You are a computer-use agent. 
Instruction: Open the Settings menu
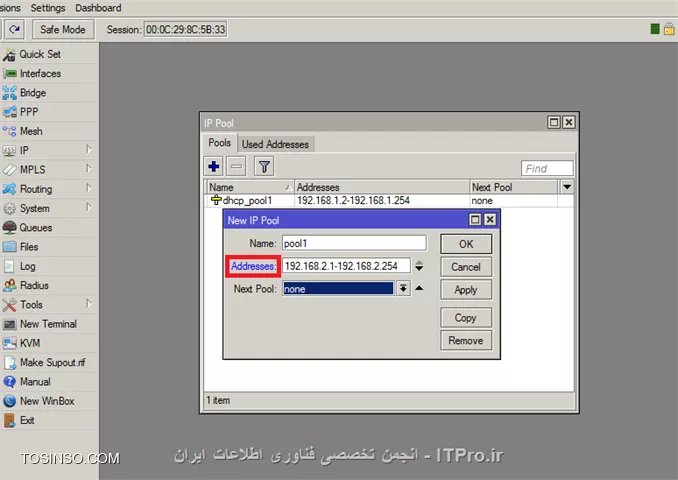pyautogui.click(x=48, y=8)
